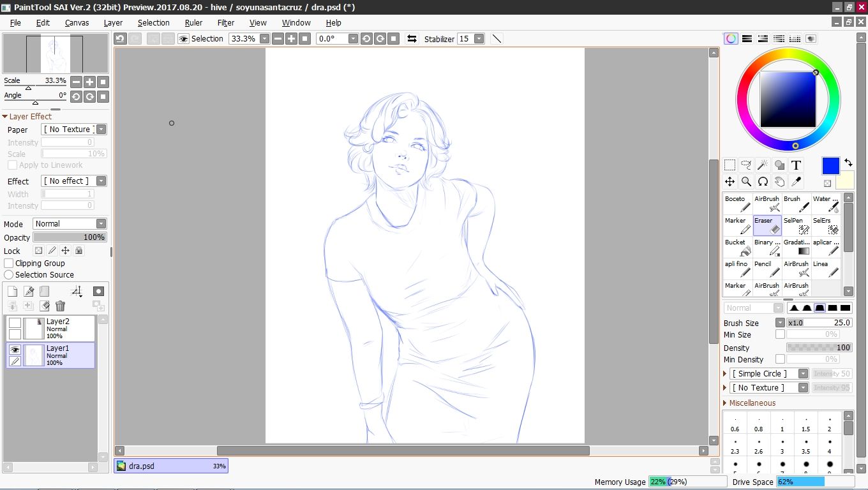The width and height of the screenshot is (868, 490).
Task: Flip the canvas view horizontally
Action: coord(412,39)
